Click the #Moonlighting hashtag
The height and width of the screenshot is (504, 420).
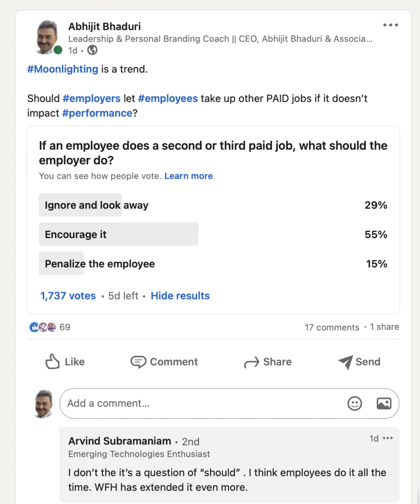(x=62, y=69)
